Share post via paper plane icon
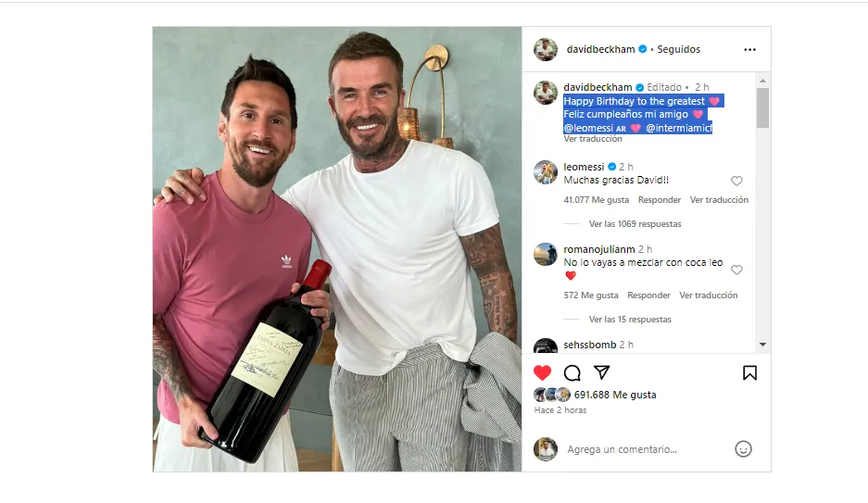 [602, 373]
